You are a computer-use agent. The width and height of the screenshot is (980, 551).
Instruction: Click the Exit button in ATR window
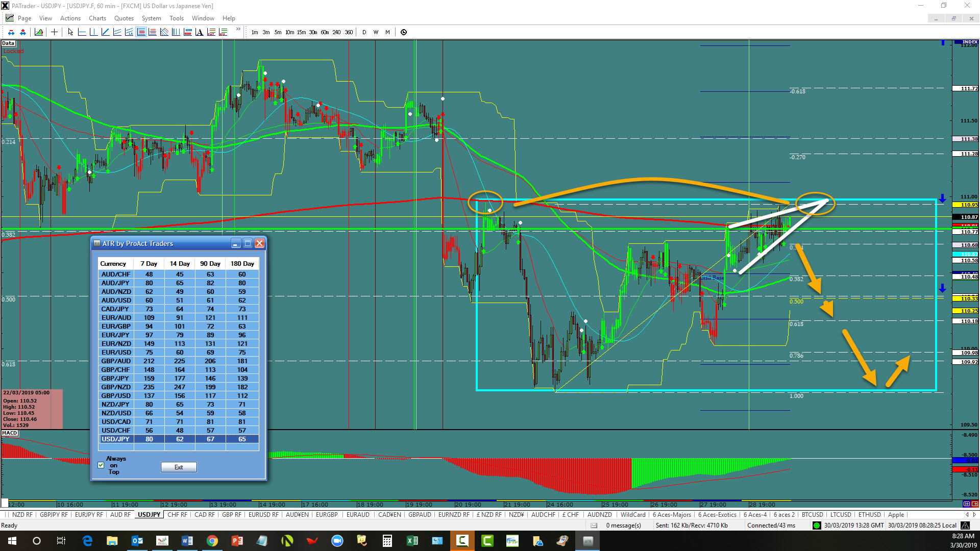coord(179,467)
